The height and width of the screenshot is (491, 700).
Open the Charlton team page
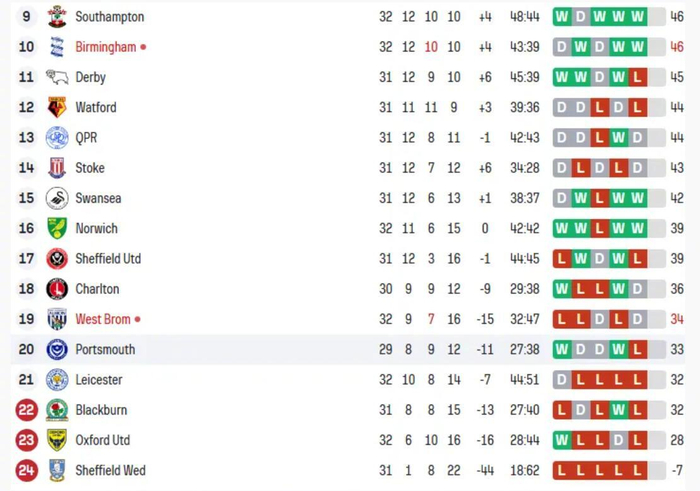pos(97,289)
